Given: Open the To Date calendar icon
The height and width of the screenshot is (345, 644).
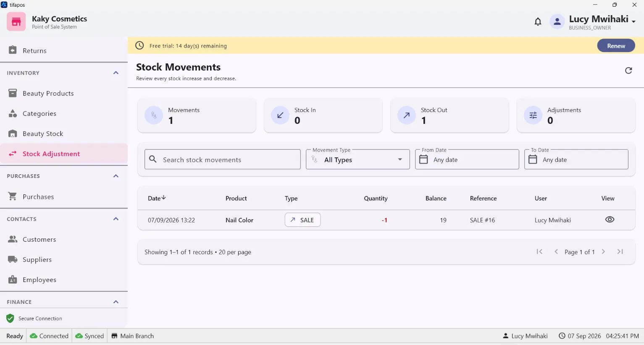Looking at the screenshot, I should pos(533,159).
